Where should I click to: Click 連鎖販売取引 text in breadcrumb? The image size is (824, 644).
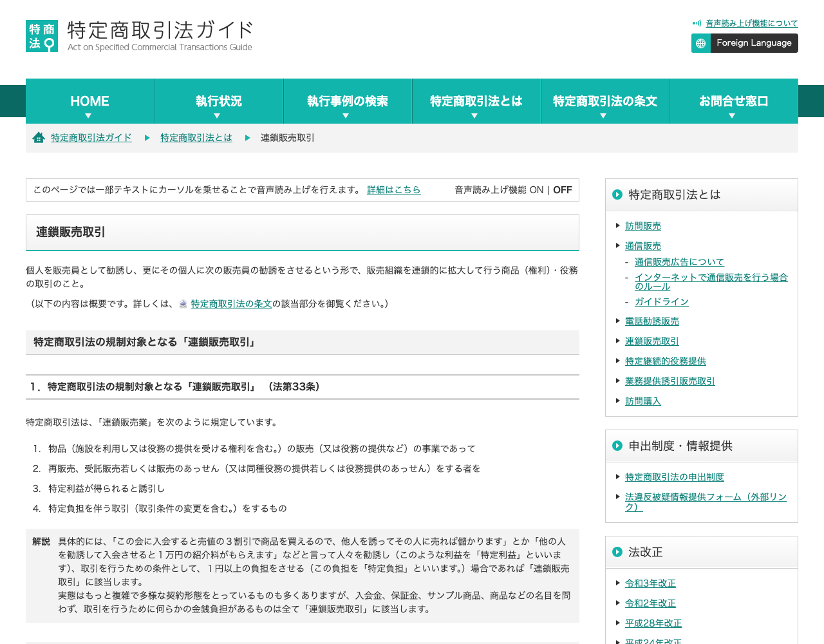click(x=288, y=138)
